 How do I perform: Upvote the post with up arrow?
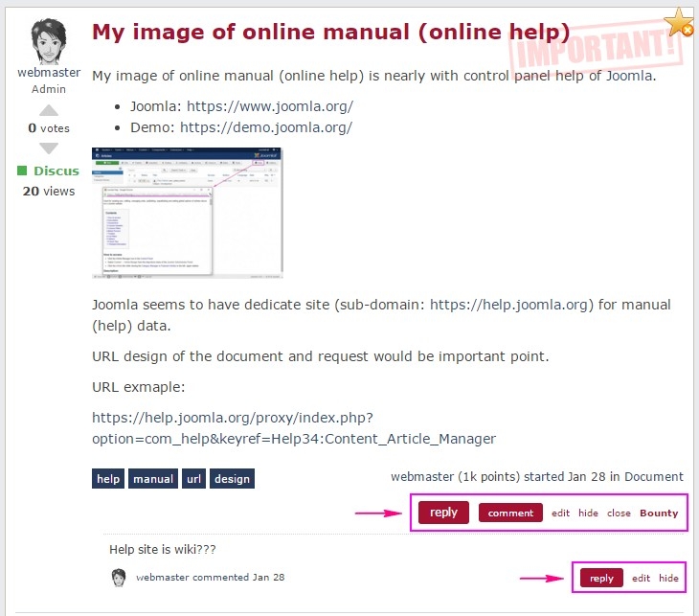49,110
